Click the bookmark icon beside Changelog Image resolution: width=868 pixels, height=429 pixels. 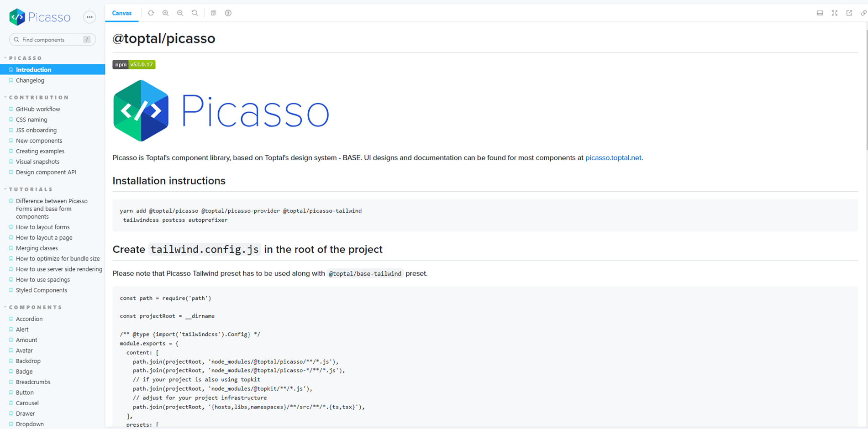(11, 80)
